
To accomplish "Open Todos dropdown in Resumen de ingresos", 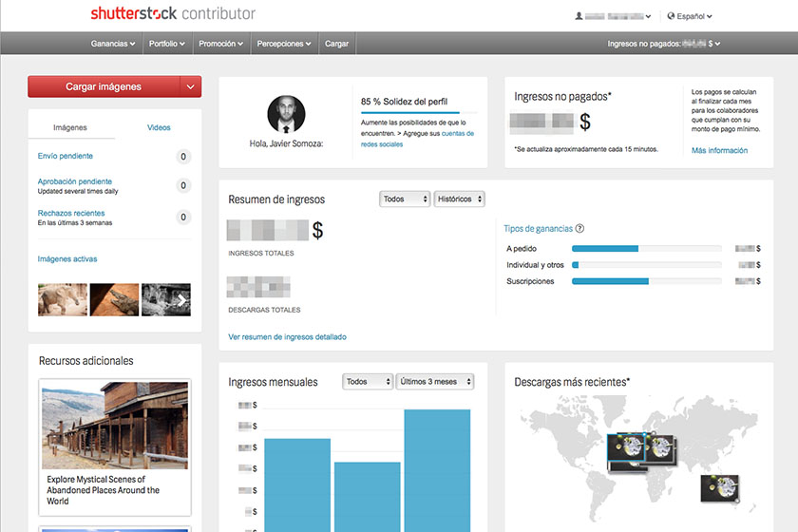I will point(404,199).
